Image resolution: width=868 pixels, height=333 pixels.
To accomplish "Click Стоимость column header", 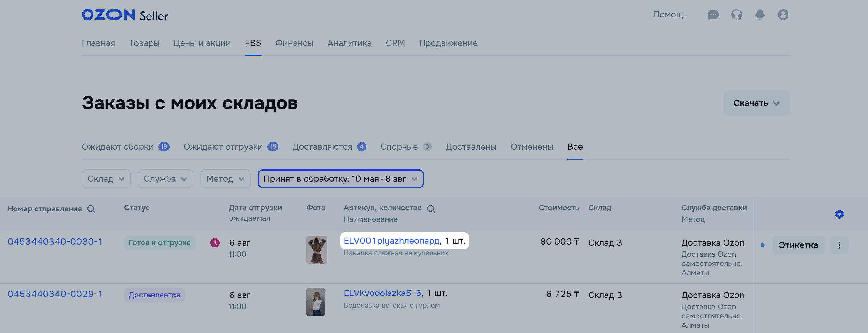I will click(559, 208).
